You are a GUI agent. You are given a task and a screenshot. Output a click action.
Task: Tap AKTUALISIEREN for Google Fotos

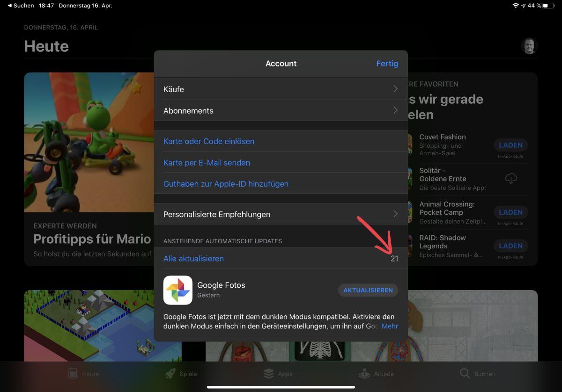[368, 290]
